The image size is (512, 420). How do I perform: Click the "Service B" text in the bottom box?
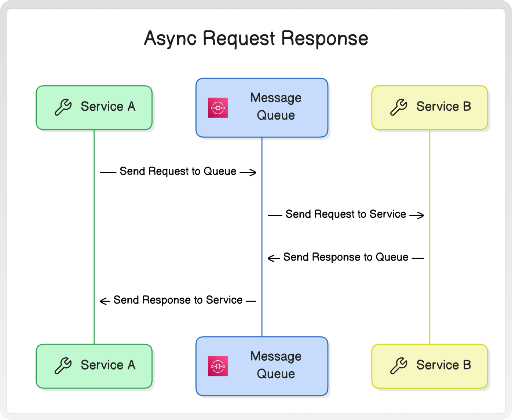pos(444,365)
